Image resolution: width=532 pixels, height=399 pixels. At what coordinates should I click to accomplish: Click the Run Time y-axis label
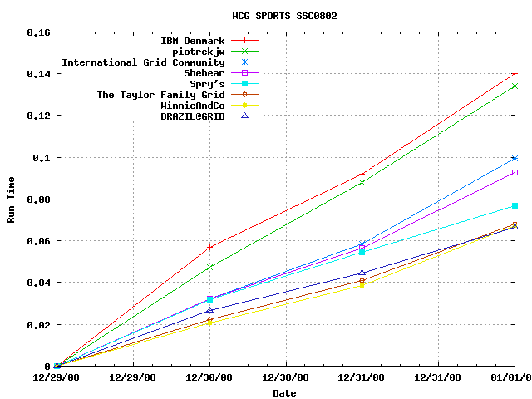click(x=12, y=199)
